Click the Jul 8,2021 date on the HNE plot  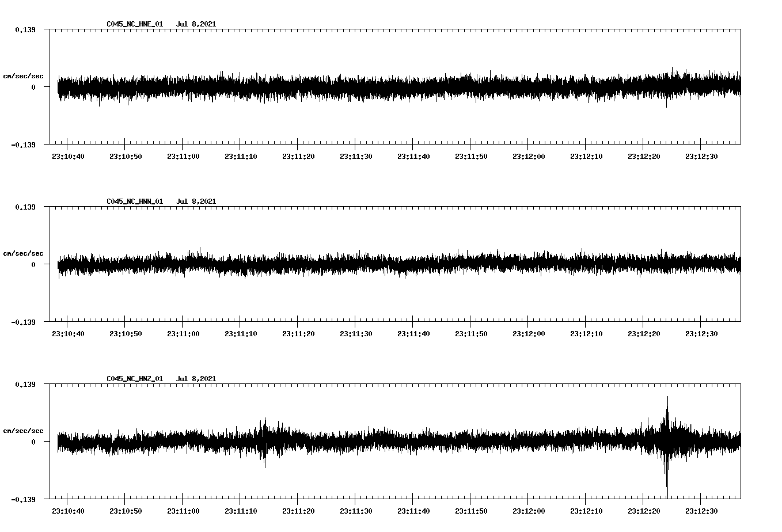point(196,24)
